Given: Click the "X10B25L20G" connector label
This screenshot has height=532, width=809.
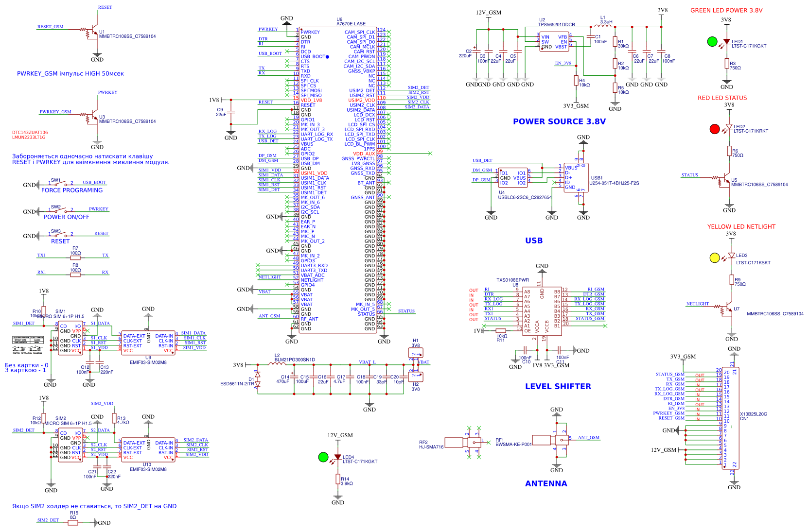Looking at the screenshot, I should coord(754,414).
